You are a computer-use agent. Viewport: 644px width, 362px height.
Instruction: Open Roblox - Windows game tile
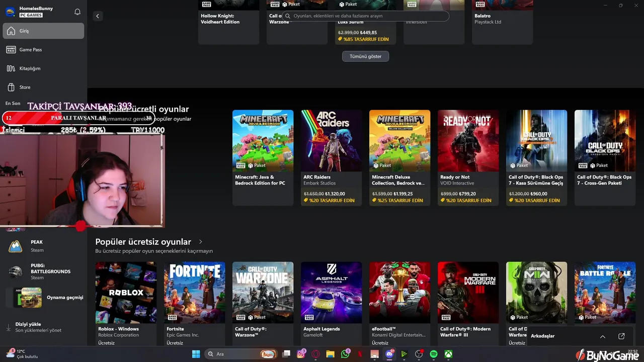pyautogui.click(x=126, y=304)
